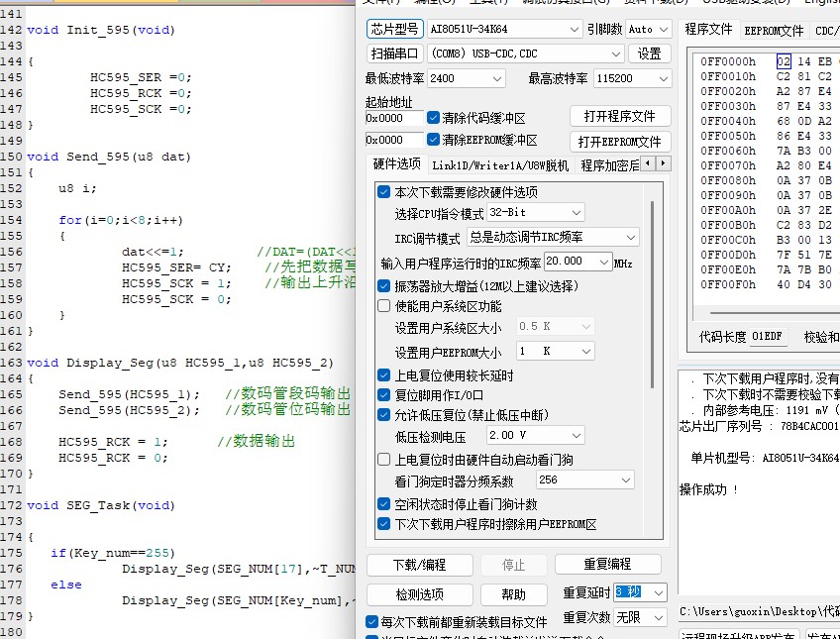Toggle 下次下载用户程序时擦除用户EEPROM区
Image resolution: width=840 pixels, height=639 pixels.
pyautogui.click(x=383, y=523)
